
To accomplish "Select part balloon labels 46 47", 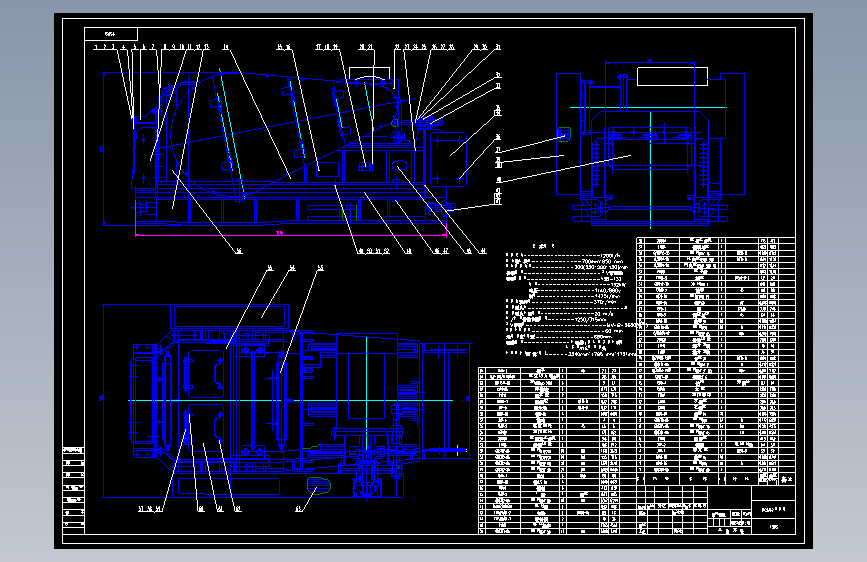I will click(441, 251).
